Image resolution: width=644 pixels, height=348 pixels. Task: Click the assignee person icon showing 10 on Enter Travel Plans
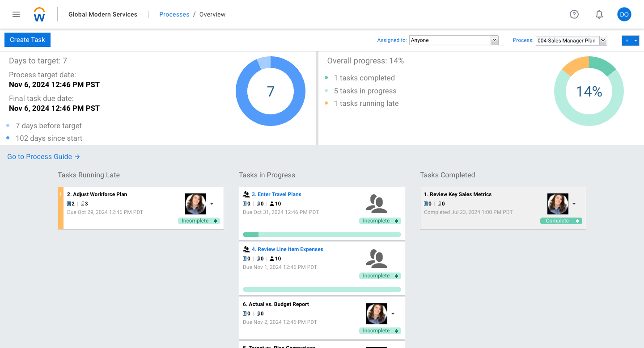[x=274, y=204]
